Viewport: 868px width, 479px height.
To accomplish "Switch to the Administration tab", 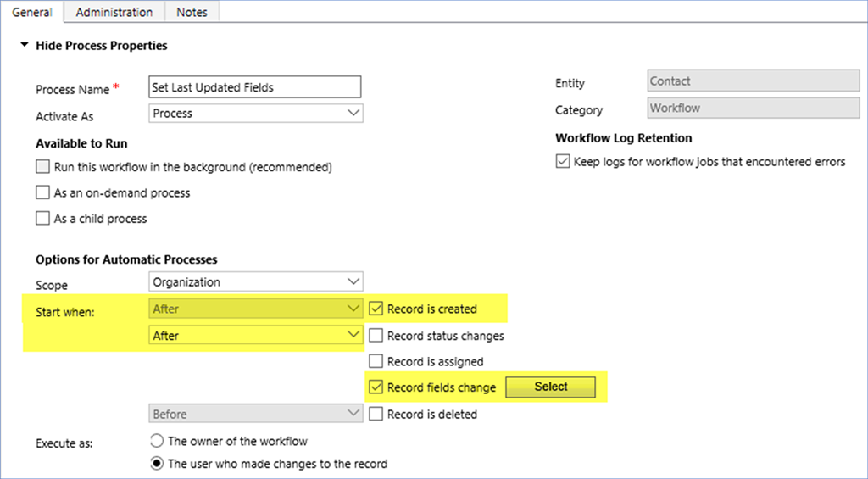I will (114, 12).
